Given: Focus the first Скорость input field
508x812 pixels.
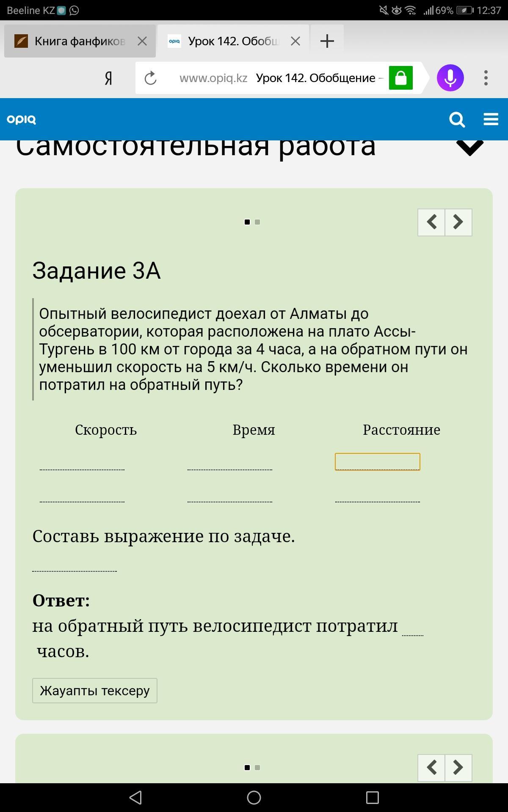Looking at the screenshot, I should 82,462.
